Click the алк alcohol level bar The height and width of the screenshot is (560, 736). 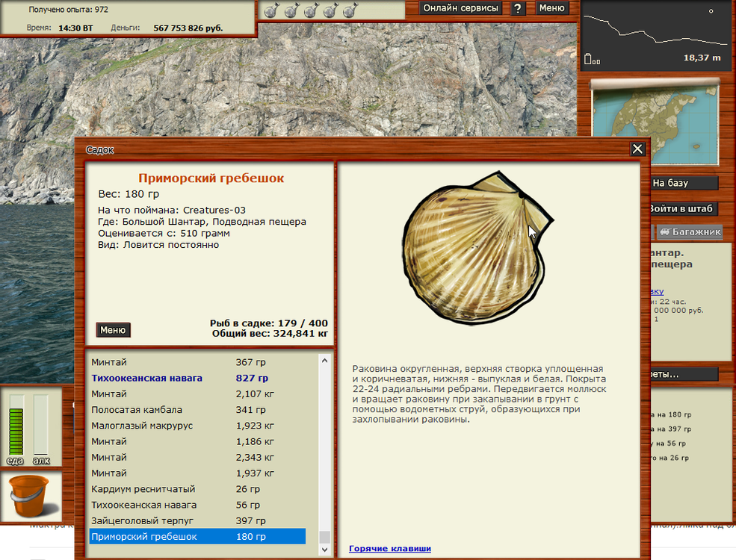pos(41,425)
